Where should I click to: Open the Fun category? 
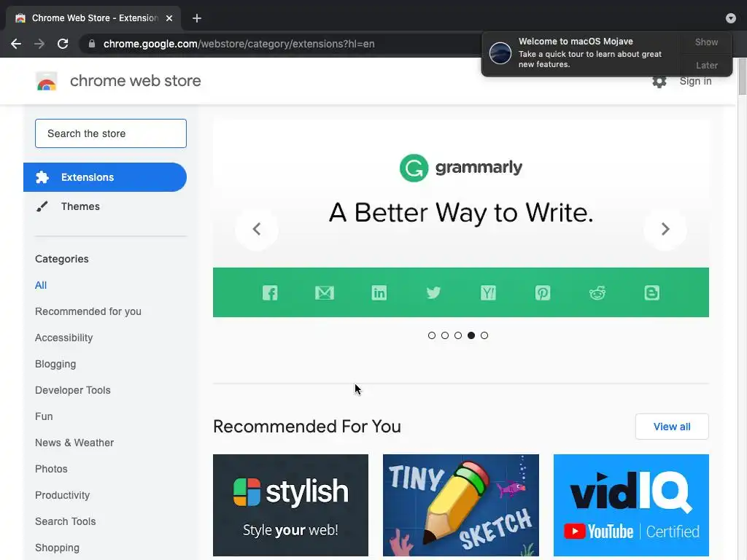click(x=44, y=416)
